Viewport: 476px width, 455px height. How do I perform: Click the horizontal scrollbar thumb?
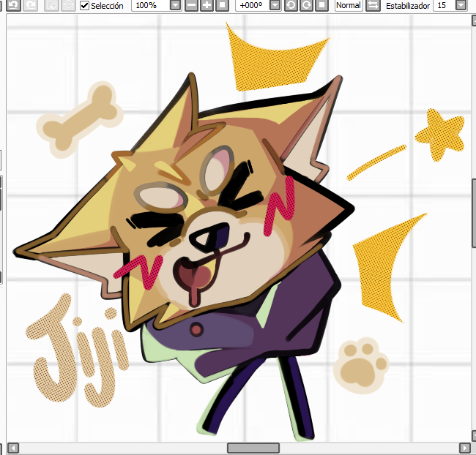253,448
